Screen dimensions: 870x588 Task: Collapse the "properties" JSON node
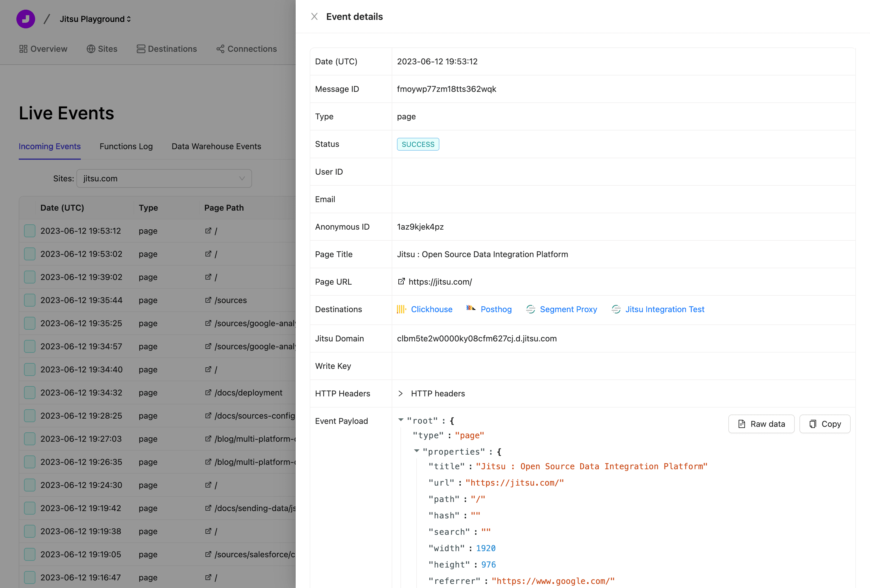(416, 451)
